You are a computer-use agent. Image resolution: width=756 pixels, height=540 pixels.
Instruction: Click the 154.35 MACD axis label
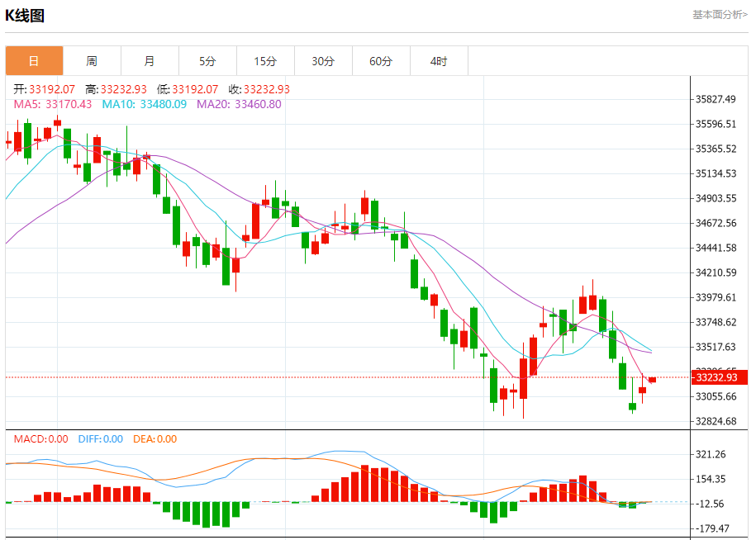coord(711,479)
